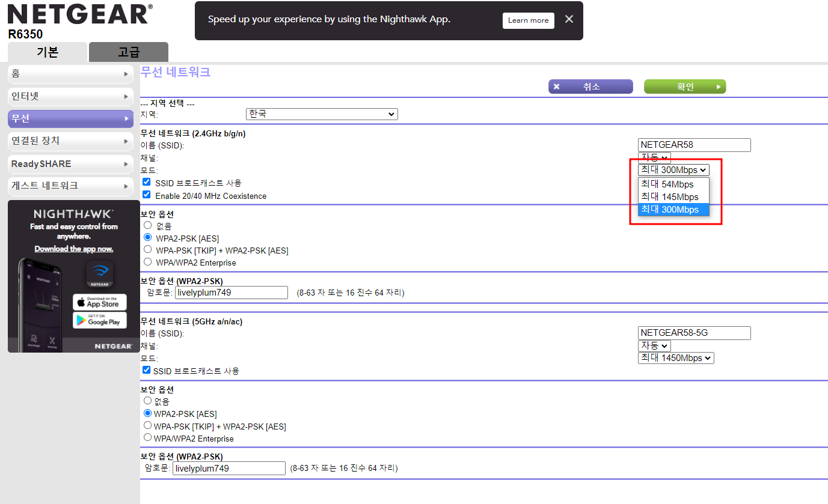Click the X icon on 취소 button
This screenshot has width=828, height=504.
[557, 87]
